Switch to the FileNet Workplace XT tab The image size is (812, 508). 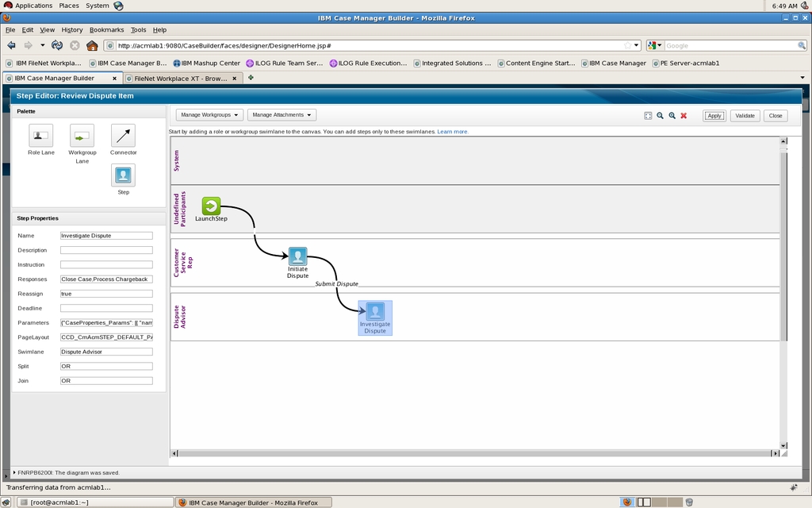pos(182,79)
